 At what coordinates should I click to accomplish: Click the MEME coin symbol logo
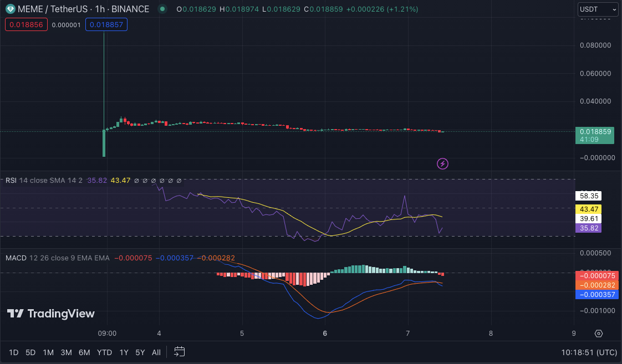(11, 9)
